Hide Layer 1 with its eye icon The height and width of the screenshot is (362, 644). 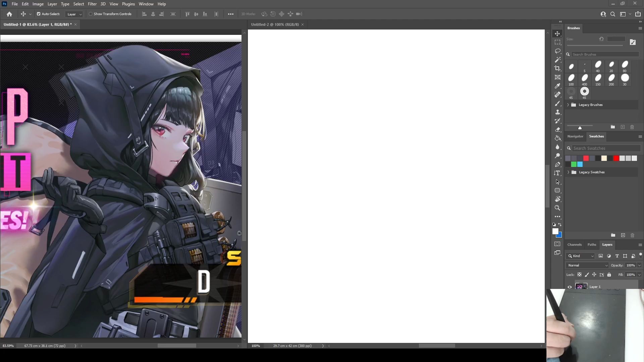(570, 287)
